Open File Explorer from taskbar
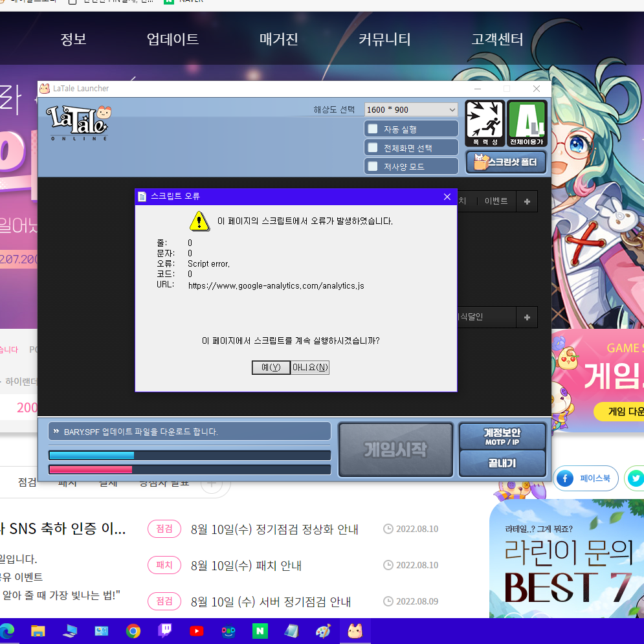This screenshot has height=644, width=644. [38, 630]
